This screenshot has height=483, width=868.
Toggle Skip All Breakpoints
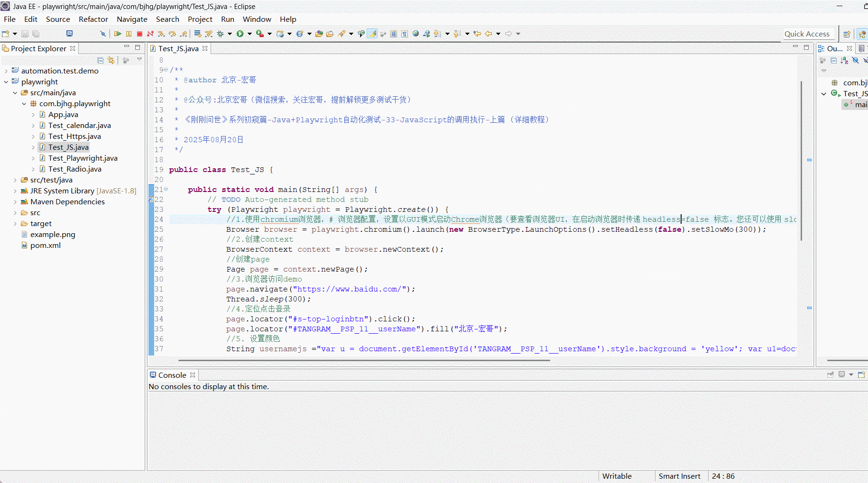tap(102, 34)
